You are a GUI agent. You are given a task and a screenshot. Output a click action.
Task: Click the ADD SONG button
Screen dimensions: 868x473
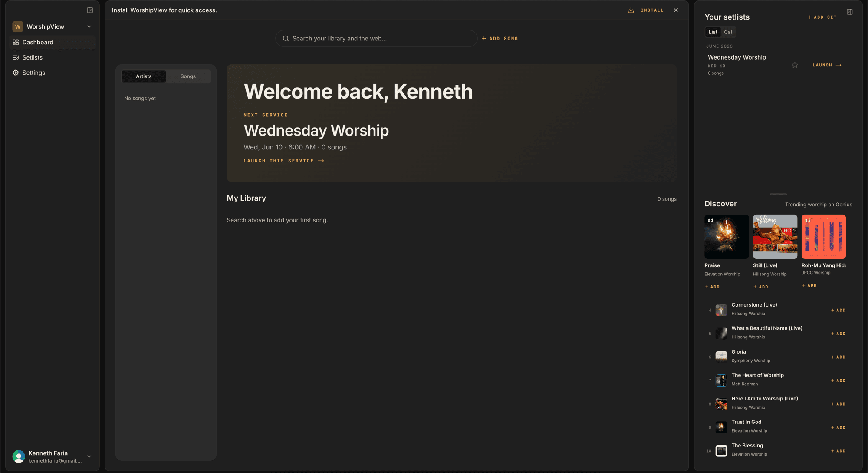(500, 39)
